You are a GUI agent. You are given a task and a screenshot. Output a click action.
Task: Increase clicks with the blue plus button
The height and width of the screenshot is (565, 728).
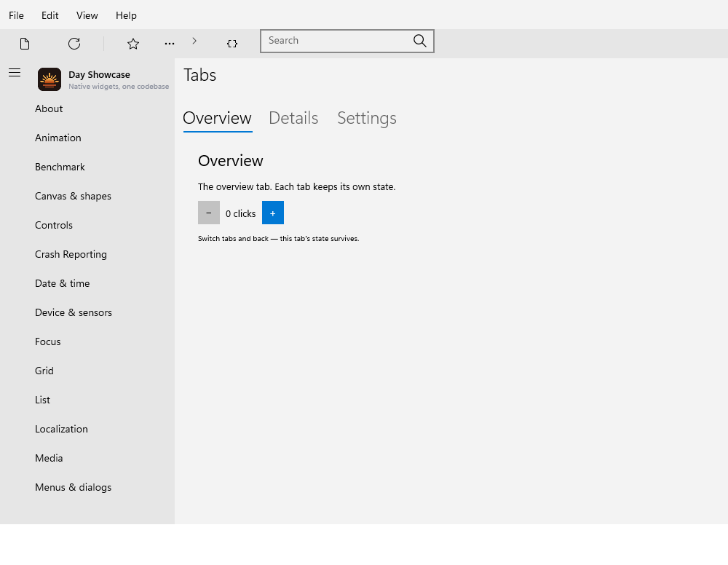[273, 213]
